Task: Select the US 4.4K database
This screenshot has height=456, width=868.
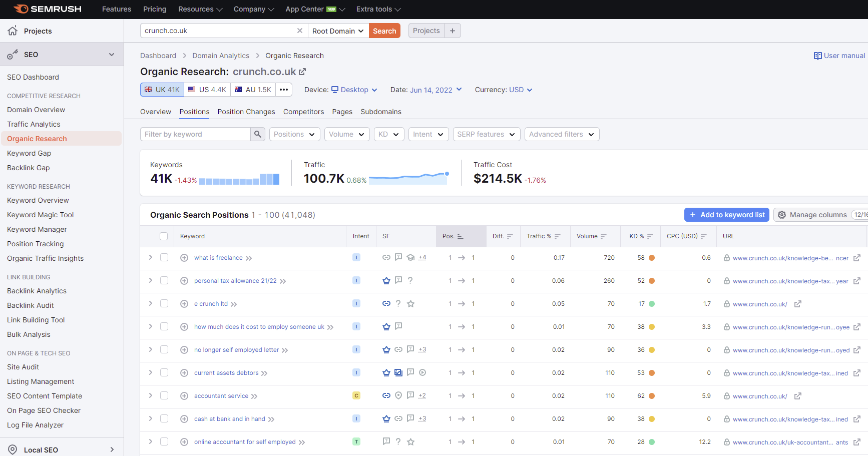Action: pyautogui.click(x=207, y=90)
